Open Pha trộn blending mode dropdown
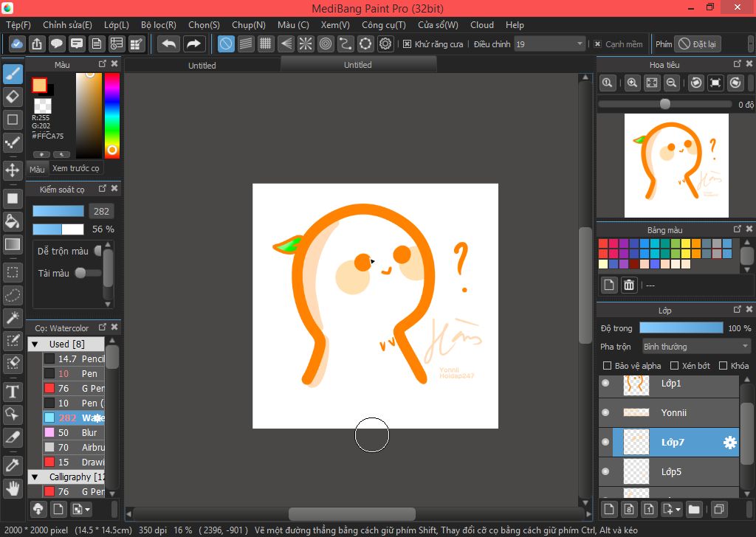 click(x=696, y=346)
